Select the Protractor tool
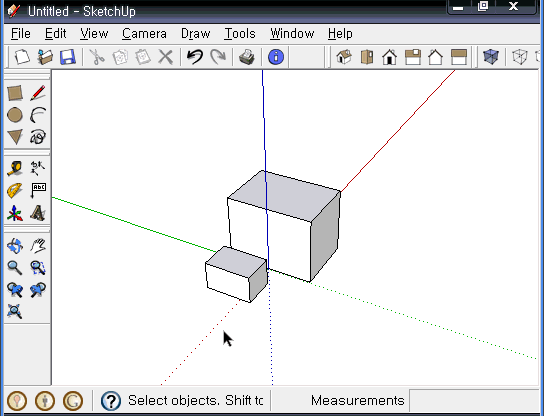Viewport: 544px width, 416px height. coord(15,190)
